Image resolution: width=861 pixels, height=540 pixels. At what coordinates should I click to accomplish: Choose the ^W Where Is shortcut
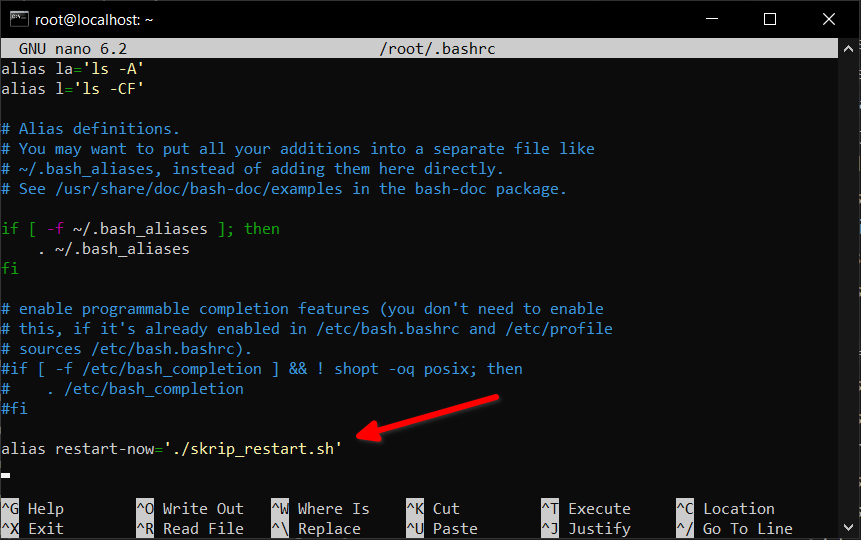320,509
